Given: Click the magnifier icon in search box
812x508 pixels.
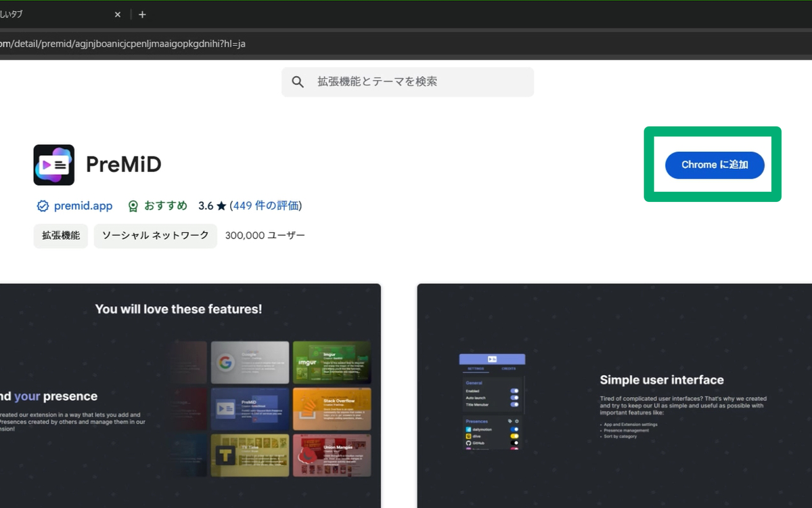Looking at the screenshot, I should click(298, 82).
